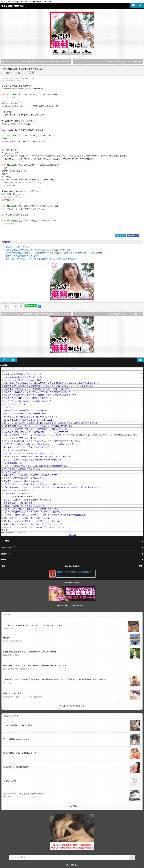
Task: Click the monitor icon in dark footer bar
Action: 140,360
